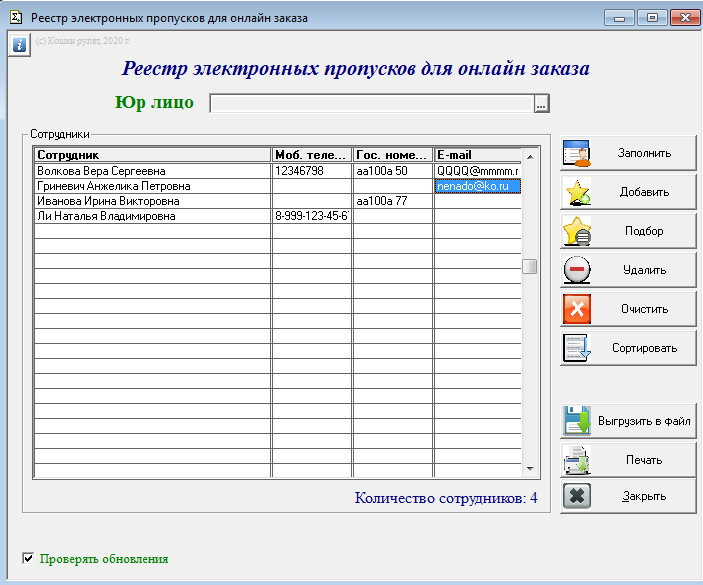Click phone cell 12346798

coord(312,171)
